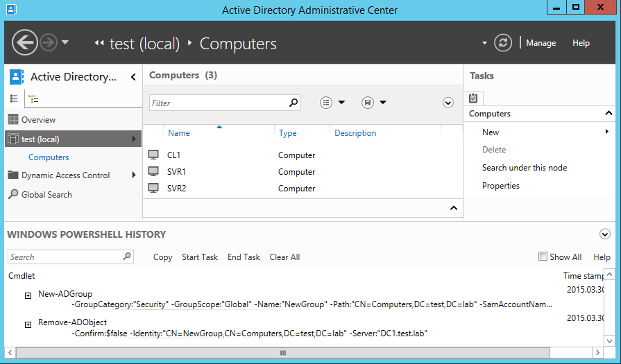This screenshot has height=364, width=621.
Task: Click the SVR1 computer icon
Action: pos(153,171)
